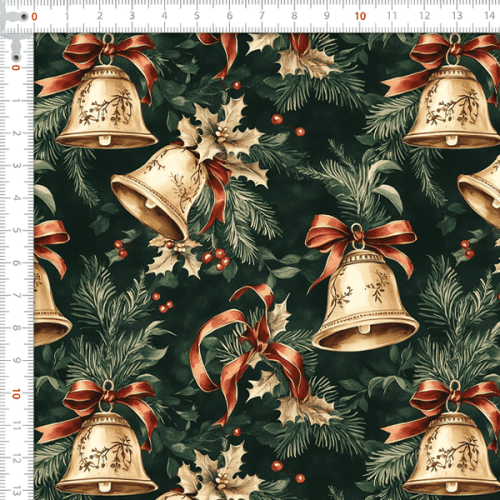Click number 5 on the horizontal ruler
The image size is (500, 500).
[197, 16]
